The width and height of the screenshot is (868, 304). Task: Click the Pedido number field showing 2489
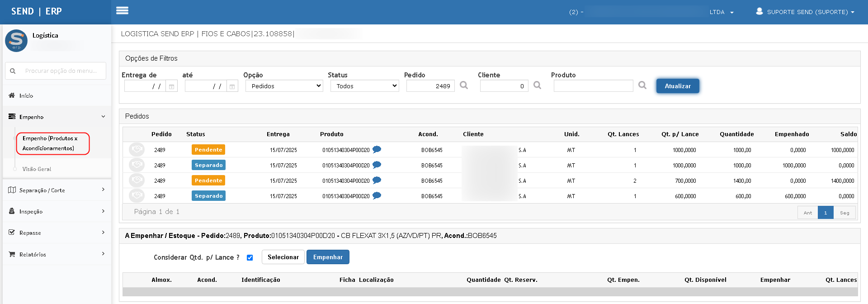[x=430, y=86]
